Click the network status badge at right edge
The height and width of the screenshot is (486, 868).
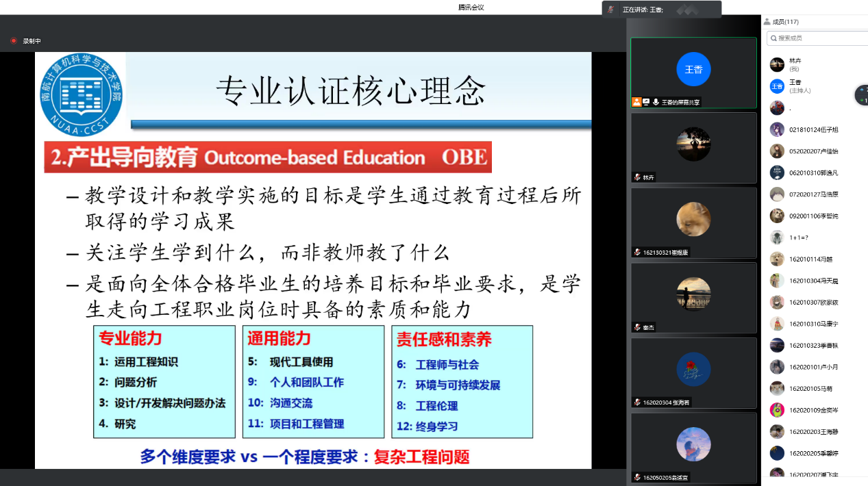pos(862,95)
